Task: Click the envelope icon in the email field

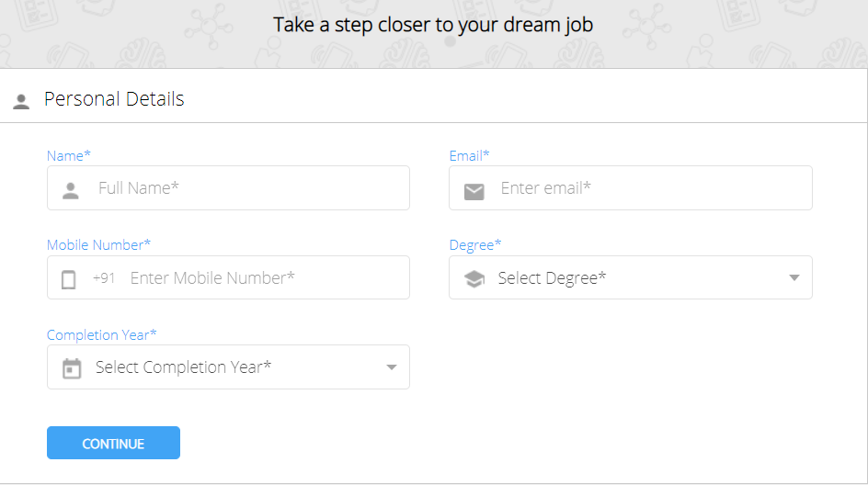Action: point(474,192)
